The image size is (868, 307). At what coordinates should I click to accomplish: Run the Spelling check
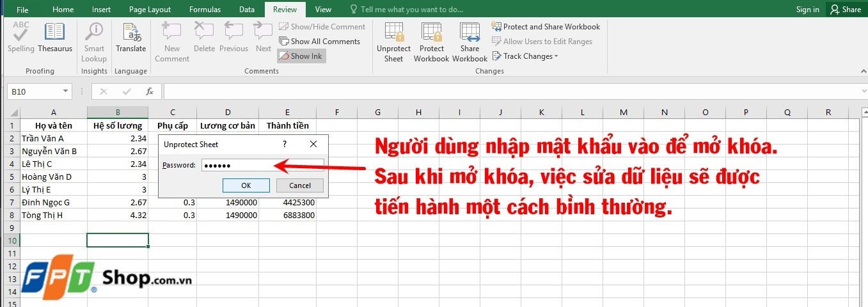pyautogui.click(x=21, y=37)
